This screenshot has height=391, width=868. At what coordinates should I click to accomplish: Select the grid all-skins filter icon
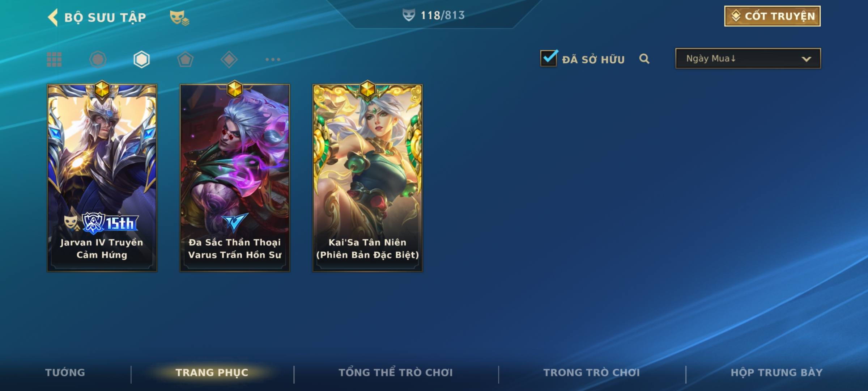[54, 59]
